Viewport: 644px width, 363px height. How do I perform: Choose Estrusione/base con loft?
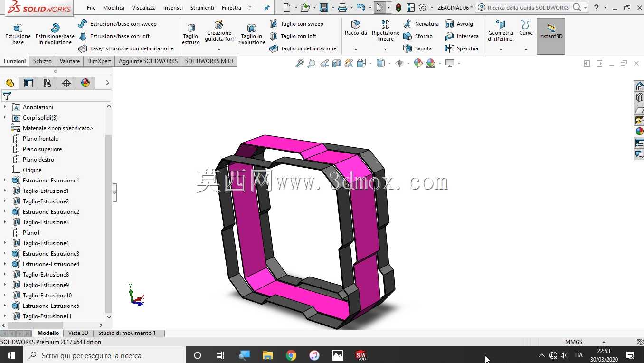click(114, 36)
